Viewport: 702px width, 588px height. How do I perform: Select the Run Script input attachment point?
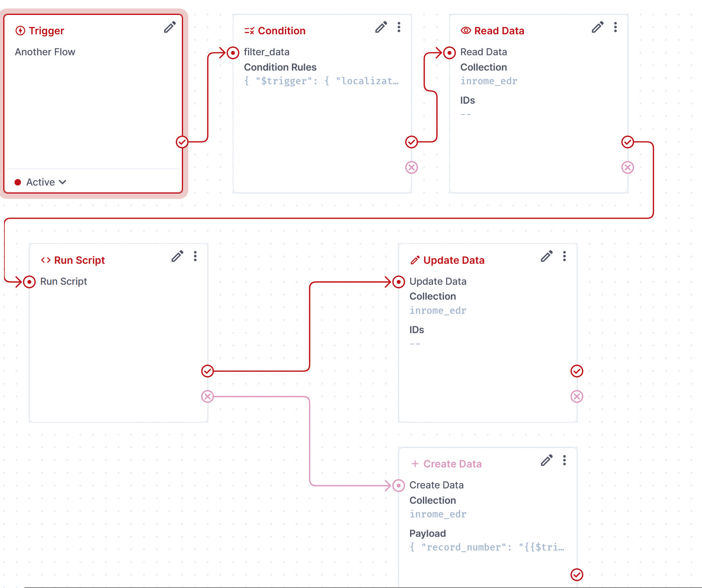coord(29,282)
